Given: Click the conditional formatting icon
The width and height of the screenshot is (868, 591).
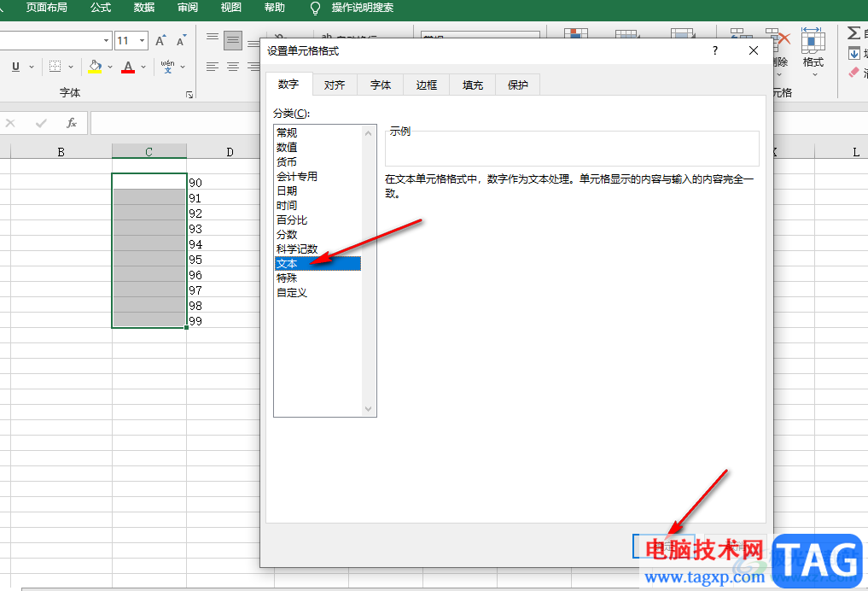Looking at the screenshot, I should (x=576, y=33).
